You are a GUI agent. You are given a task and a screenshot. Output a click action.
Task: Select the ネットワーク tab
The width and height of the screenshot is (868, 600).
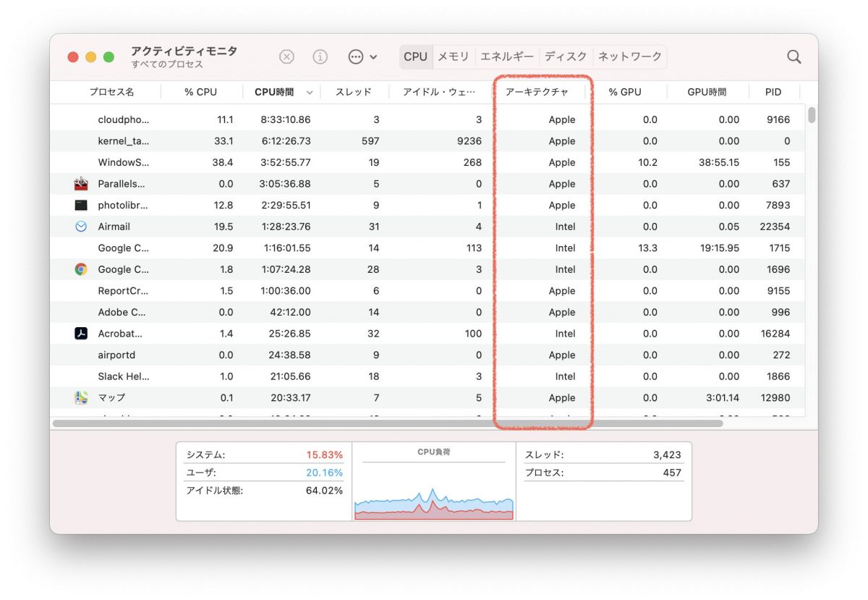tap(629, 56)
